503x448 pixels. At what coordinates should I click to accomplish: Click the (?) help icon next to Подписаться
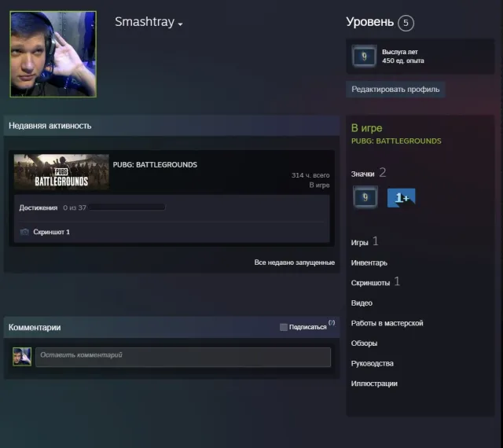tap(332, 322)
